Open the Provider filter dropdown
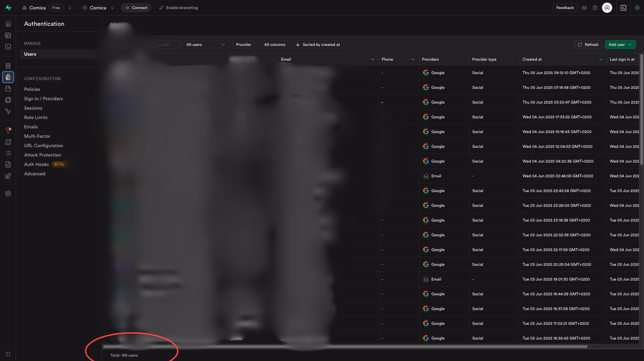This screenshot has height=361, width=644. tap(244, 45)
